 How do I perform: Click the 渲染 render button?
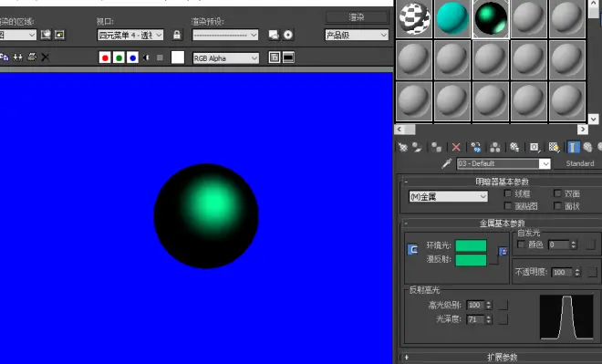(x=357, y=17)
